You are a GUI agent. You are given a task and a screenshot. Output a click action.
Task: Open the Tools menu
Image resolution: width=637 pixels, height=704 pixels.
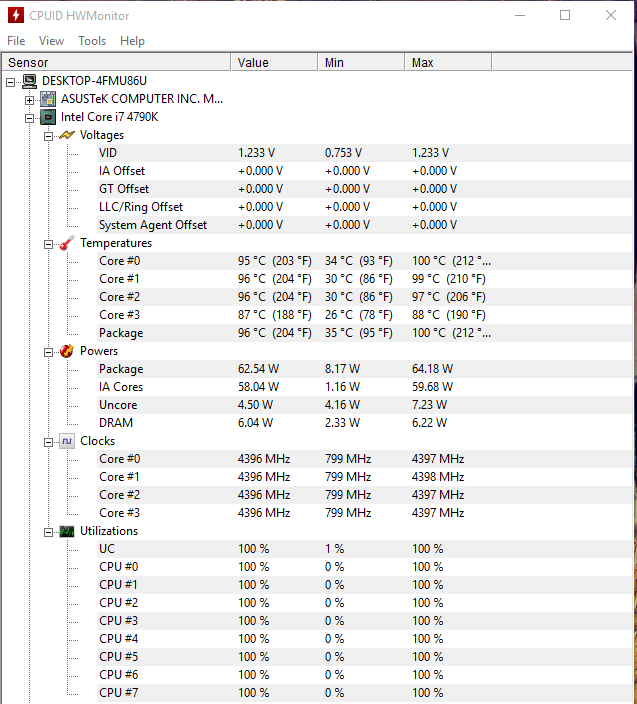(92, 41)
